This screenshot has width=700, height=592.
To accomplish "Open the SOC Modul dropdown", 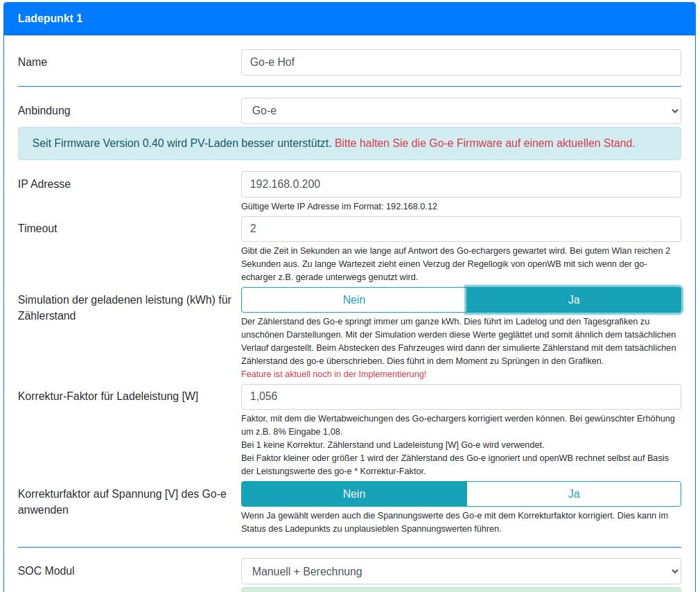I will [461, 571].
